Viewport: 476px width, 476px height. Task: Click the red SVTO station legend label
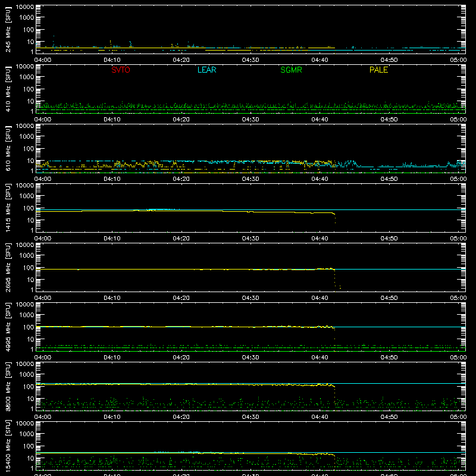(121, 70)
